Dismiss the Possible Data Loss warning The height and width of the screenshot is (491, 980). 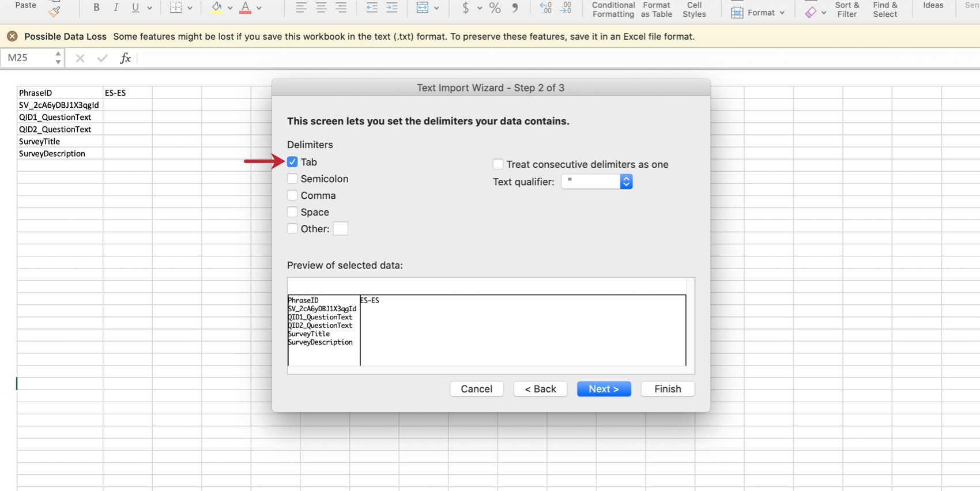click(12, 36)
